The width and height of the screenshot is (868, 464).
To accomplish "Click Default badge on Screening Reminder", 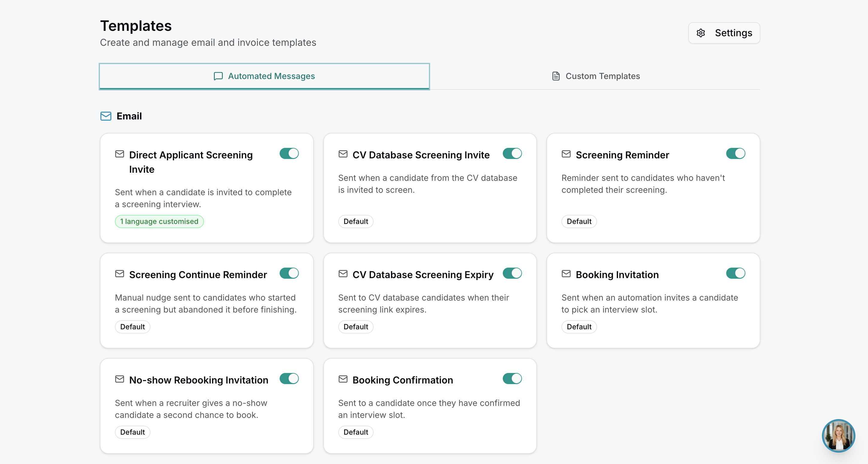I will click(579, 222).
